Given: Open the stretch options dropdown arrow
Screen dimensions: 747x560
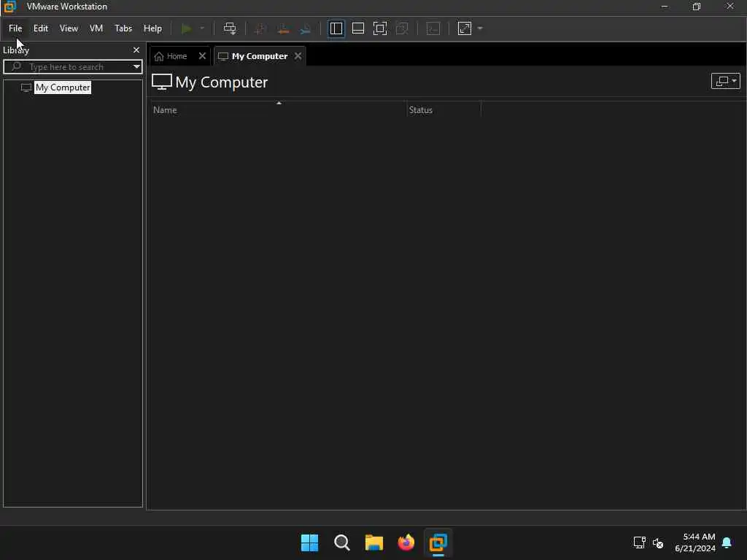Looking at the screenshot, I should [x=480, y=28].
